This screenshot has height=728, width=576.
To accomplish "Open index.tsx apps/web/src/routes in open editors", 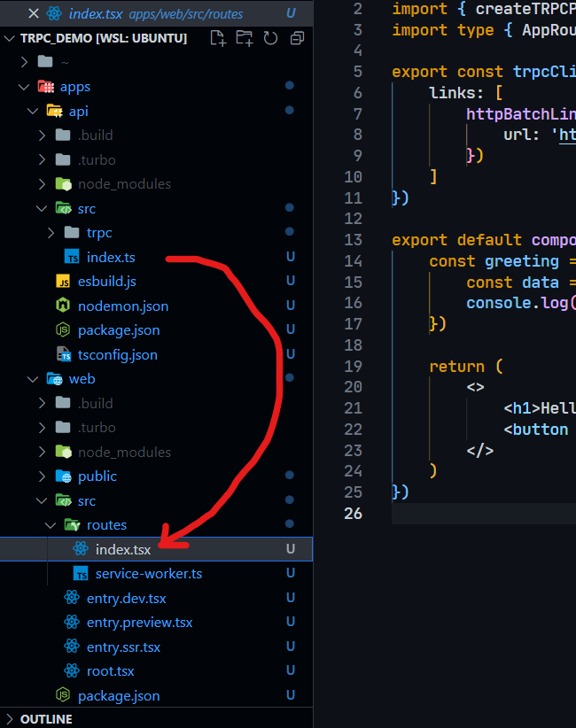I will (156, 13).
